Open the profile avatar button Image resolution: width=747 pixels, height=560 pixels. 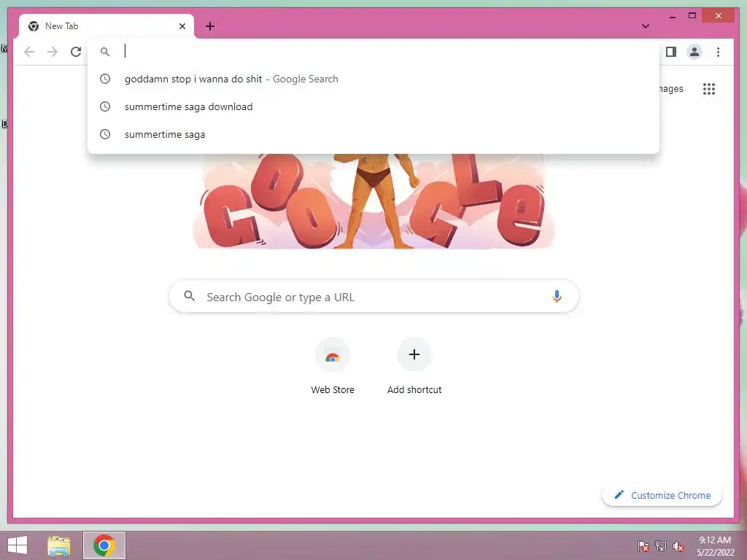(694, 52)
